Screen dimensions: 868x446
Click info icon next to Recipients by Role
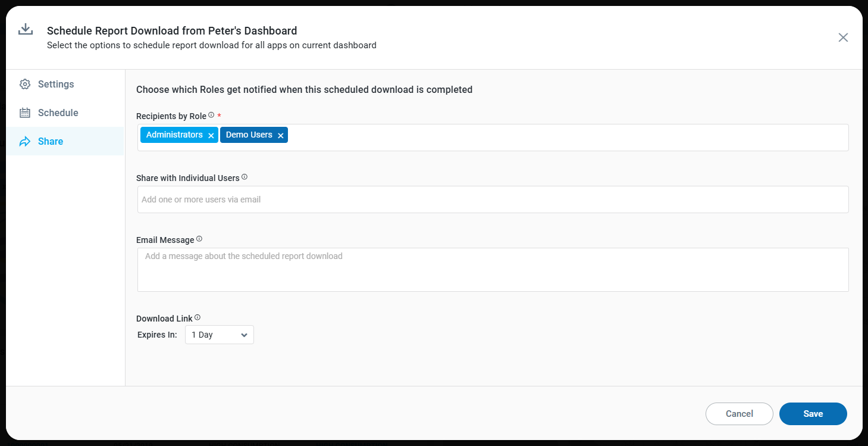coord(211,115)
